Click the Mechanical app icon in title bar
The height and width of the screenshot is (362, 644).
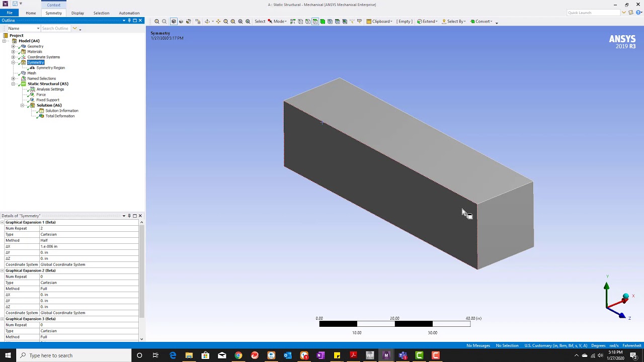6,4
